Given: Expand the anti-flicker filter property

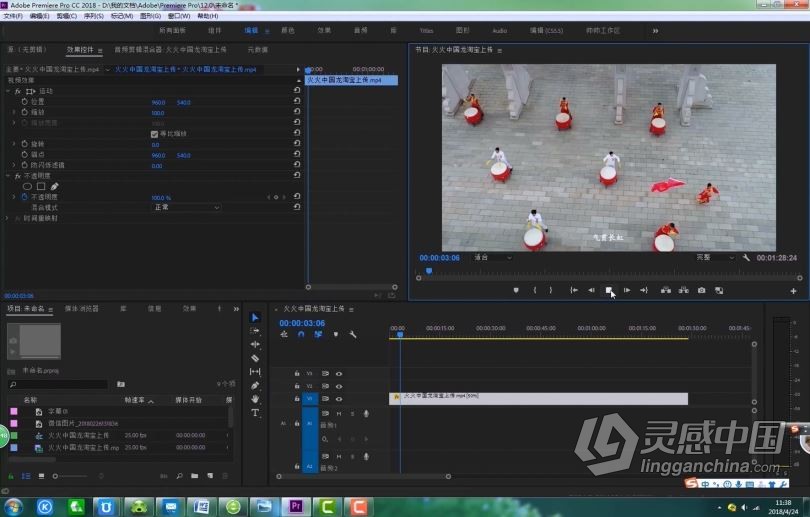Looking at the screenshot, I should tap(14, 165).
